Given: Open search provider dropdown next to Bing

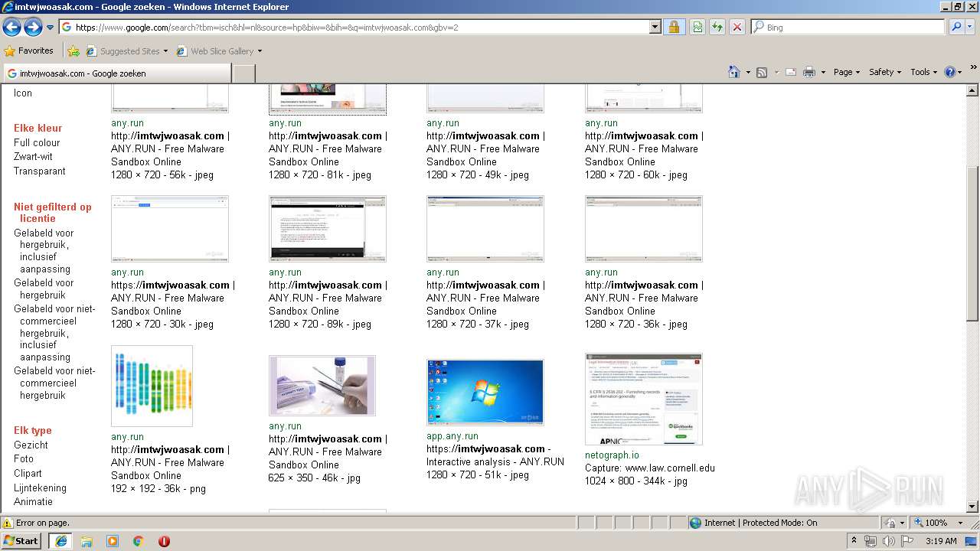Looking at the screenshot, I should click(970, 27).
